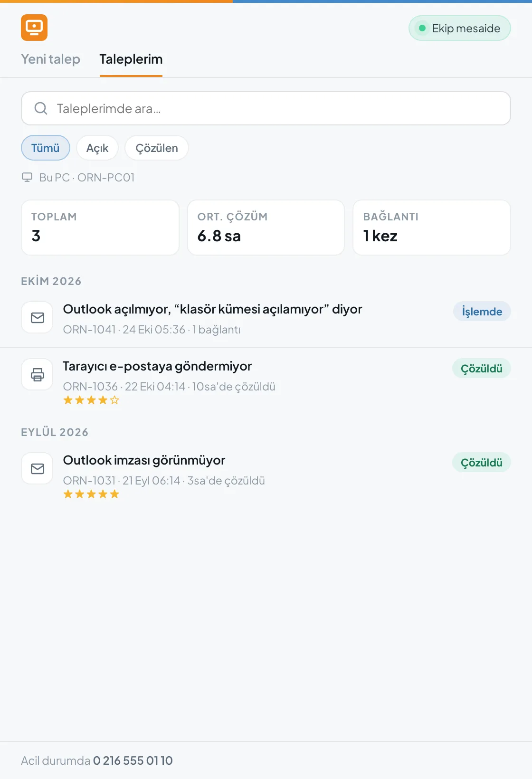Screen dimensions: 532x779
Task: Click the 1 kez value
Action: tap(380, 236)
